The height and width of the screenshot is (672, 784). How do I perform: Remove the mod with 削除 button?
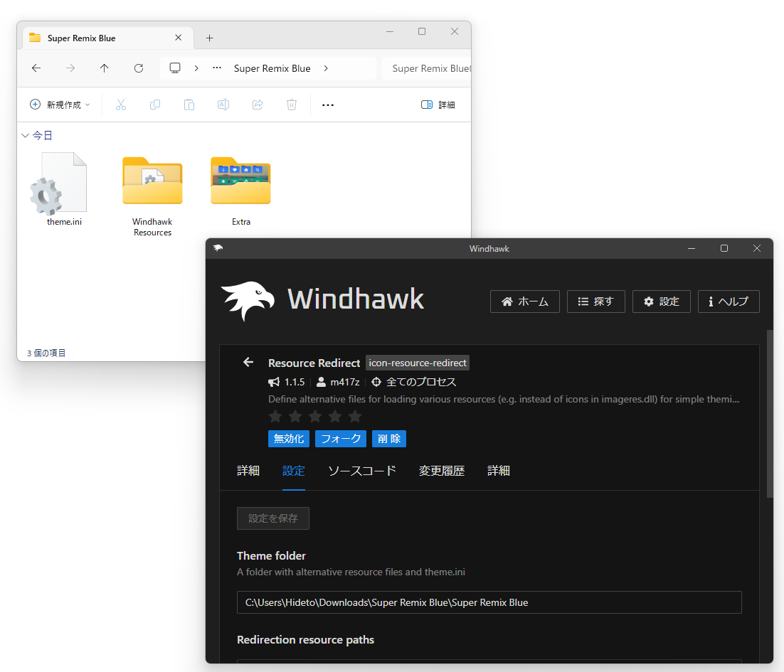[x=389, y=439]
